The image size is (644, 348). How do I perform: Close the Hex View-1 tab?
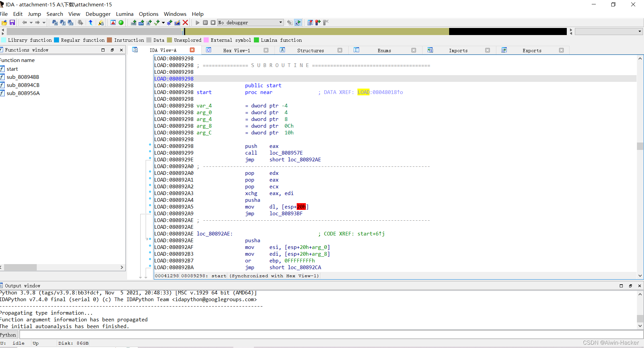tap(266, 50)
